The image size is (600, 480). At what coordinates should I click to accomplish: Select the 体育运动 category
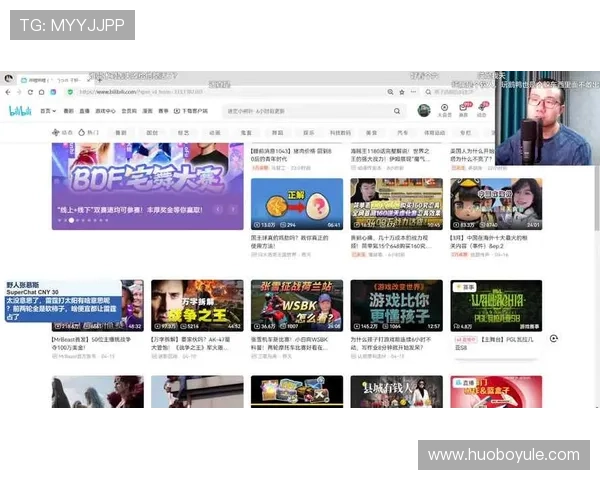(434, 133)
